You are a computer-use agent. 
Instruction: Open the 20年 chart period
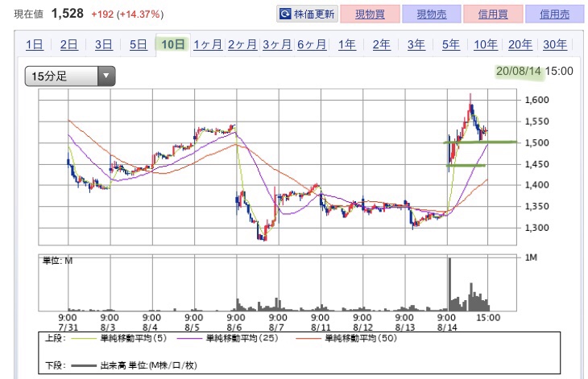click(x=520, y=44)
